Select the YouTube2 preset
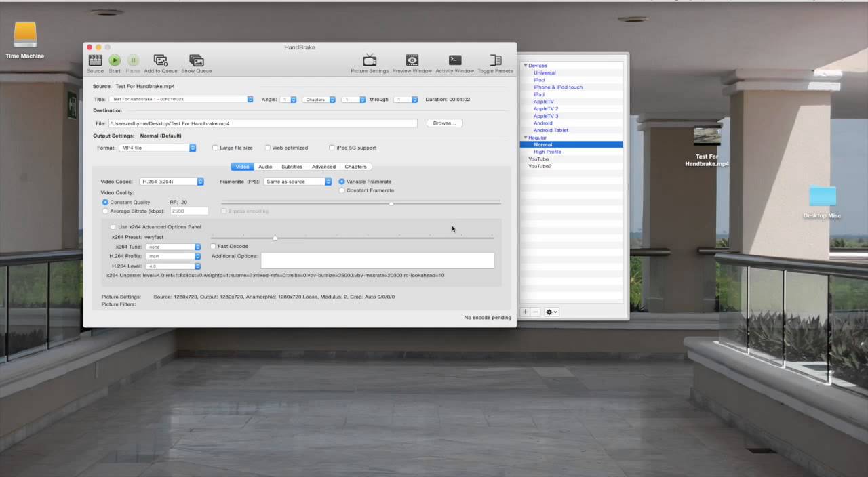Image resolution: width=868 pixels, height=477 pixels. tap(540, 166)
